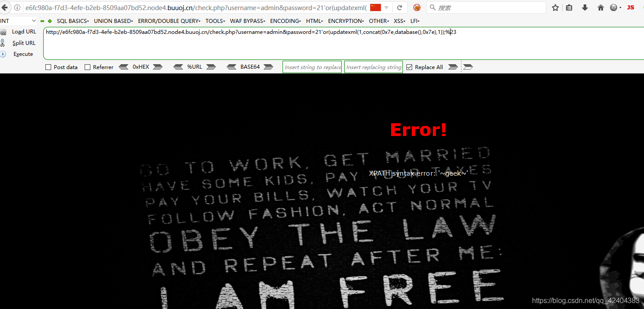Click the Execute button
Viewport: 644px width, 309px height.
point(23,54)
